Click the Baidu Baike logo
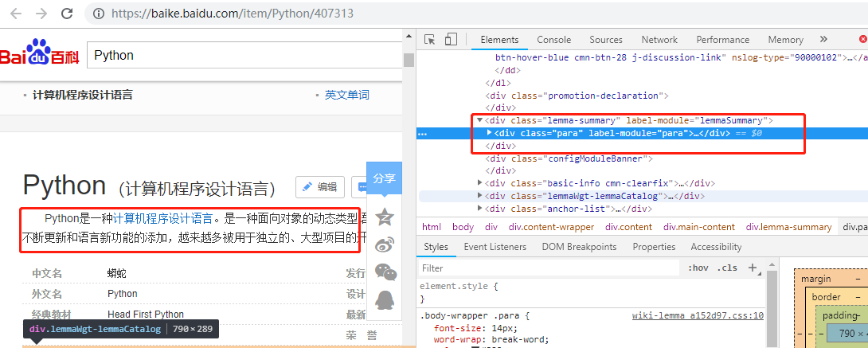The height and width of the screenshot is (348, 868). pyautogui.click(x=40, y=53)
